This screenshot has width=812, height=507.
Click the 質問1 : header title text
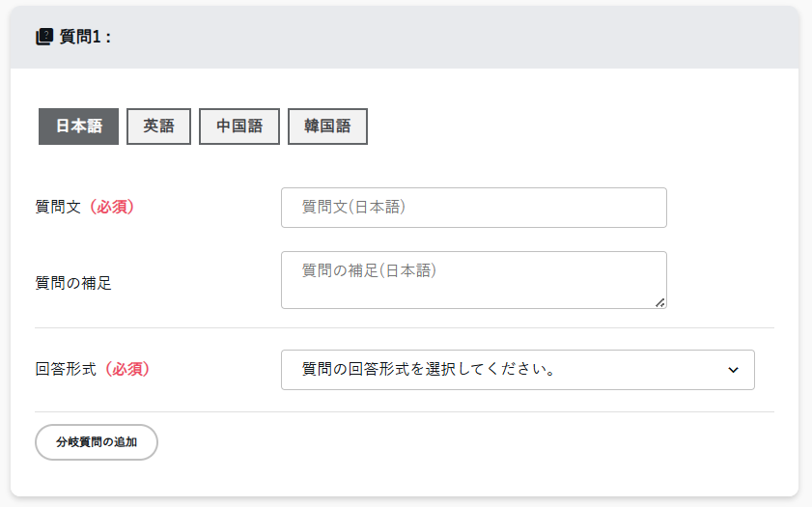click(86, 38)
